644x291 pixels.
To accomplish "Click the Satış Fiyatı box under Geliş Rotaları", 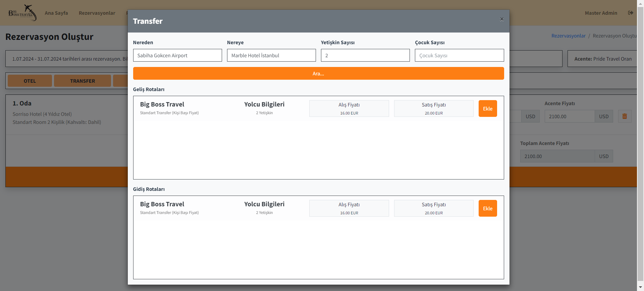I will coord(434,108).
